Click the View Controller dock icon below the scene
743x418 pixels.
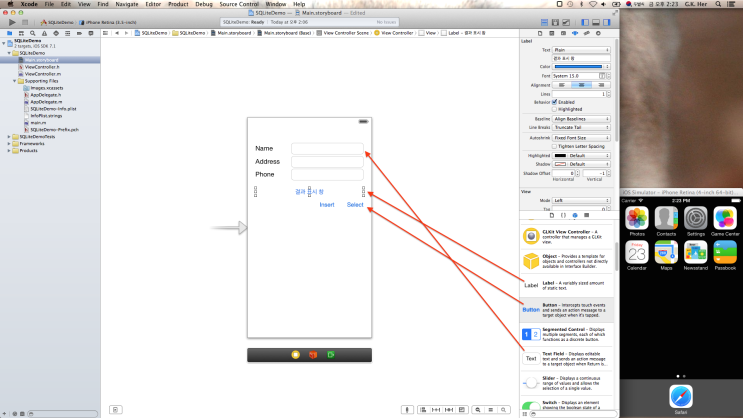tap(295, 354)
